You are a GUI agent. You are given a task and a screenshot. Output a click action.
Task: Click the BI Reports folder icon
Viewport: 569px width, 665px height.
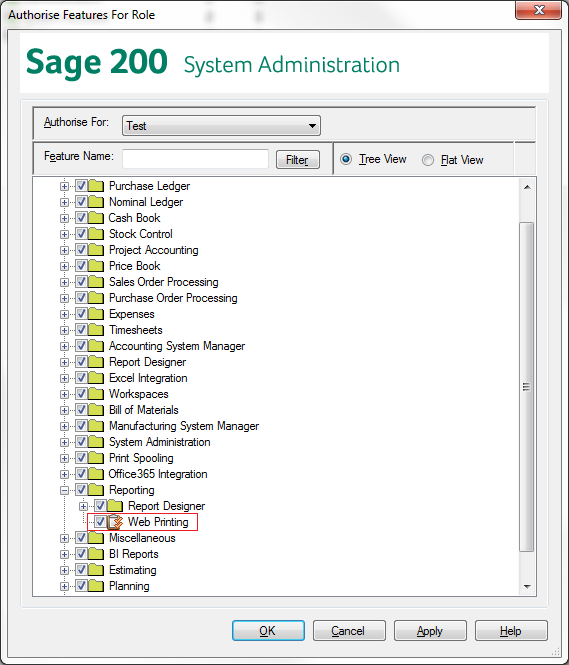[x=96, y=554]
